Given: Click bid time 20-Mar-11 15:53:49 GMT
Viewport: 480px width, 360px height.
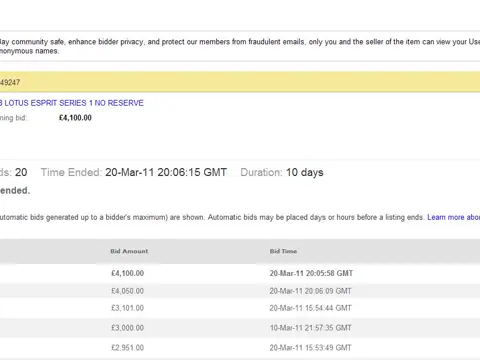Looking at the screenshot, I should [311, 348].
